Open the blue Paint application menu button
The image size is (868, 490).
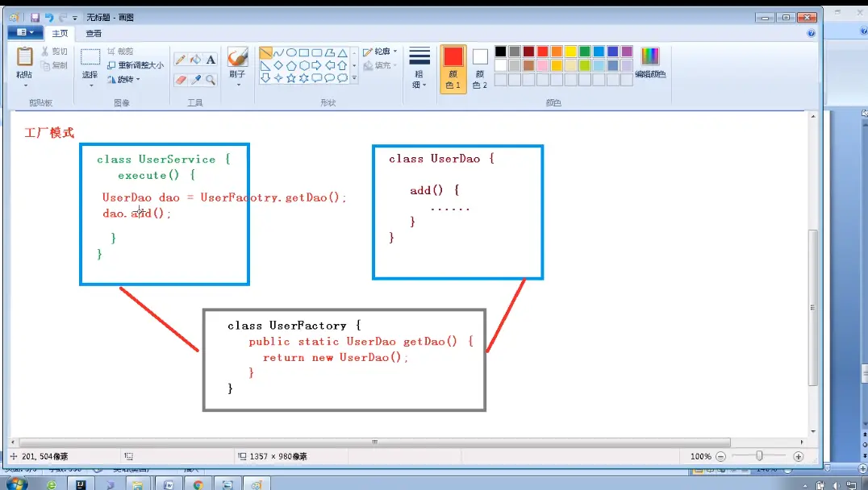tap(26, 32)
